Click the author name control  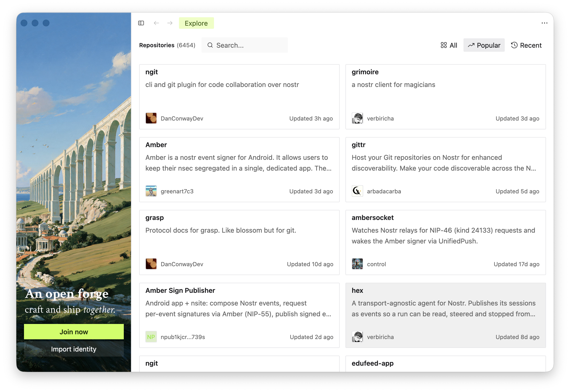(376, 264)
